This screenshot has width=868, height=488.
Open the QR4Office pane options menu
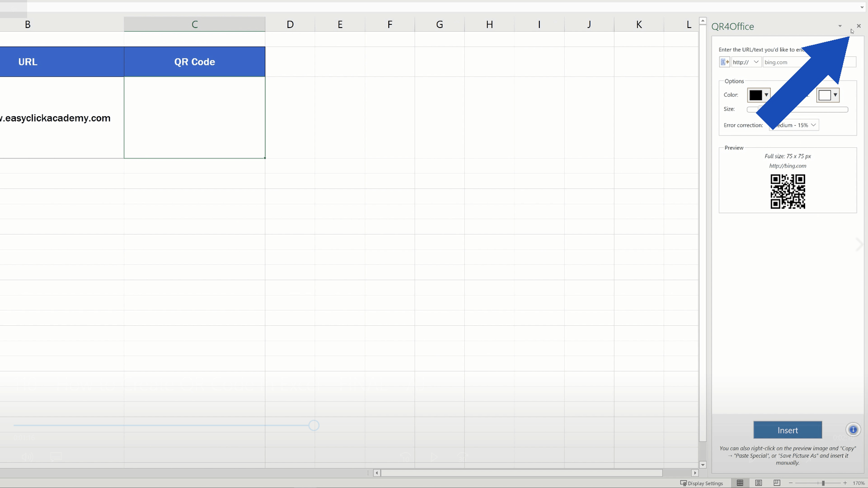coord(839,26)
